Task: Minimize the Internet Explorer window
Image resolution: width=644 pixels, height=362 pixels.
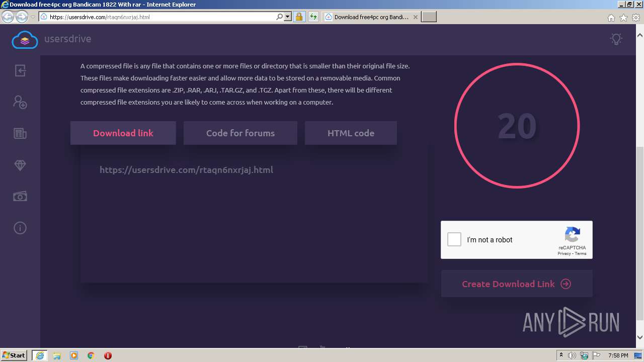Action: point(621,4)
